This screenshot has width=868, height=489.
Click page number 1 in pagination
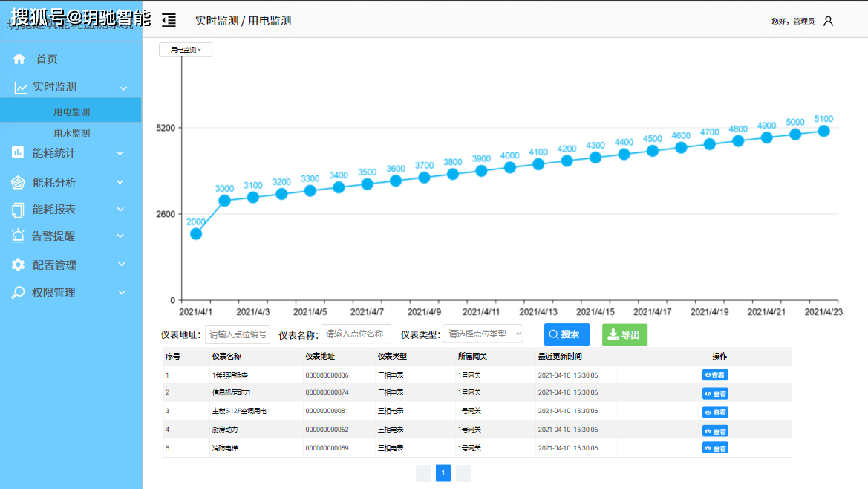443,473
